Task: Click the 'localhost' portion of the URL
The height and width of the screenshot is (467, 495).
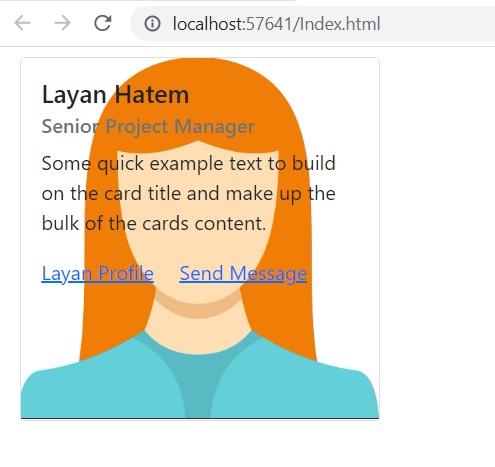Action: click(x=209, y=24)
